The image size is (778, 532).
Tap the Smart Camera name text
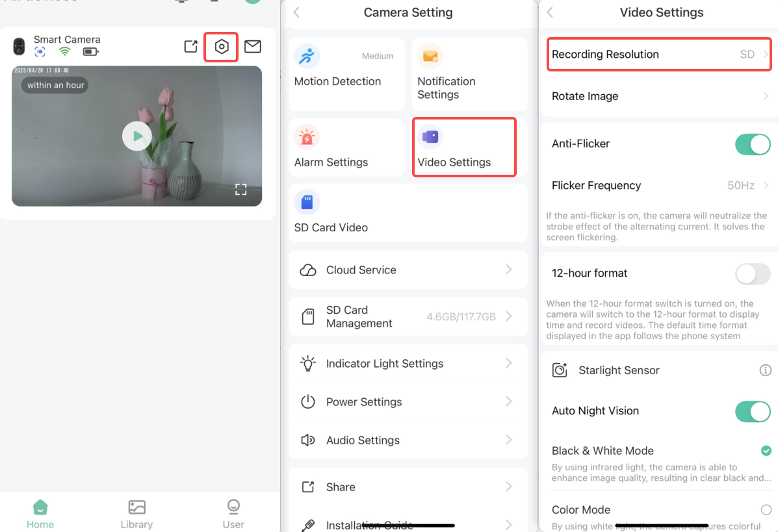(x=67, y=39)
